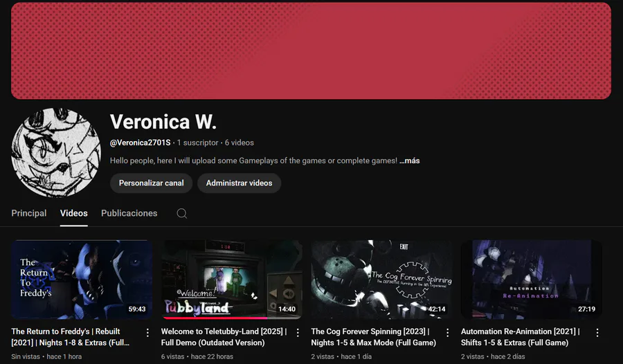Image resolution: width=623 pixels, height=364 pixels.
Task: Click the 59:43 duration badge
Action: pos(137,309)
